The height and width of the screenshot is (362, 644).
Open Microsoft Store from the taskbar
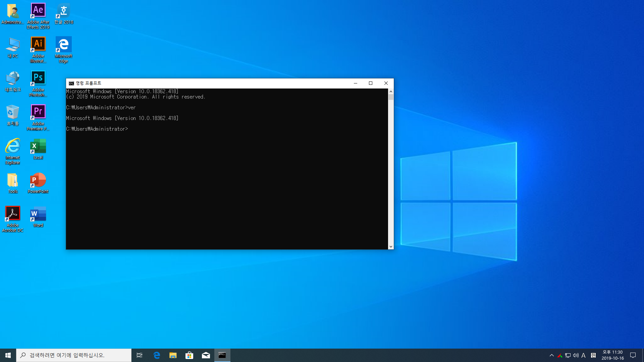[189, 355]
